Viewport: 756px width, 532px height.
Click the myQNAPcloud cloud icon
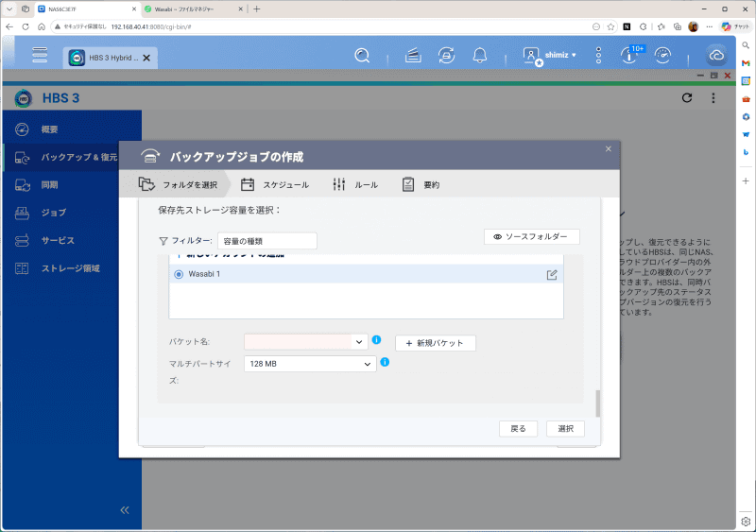click(716, 56)
